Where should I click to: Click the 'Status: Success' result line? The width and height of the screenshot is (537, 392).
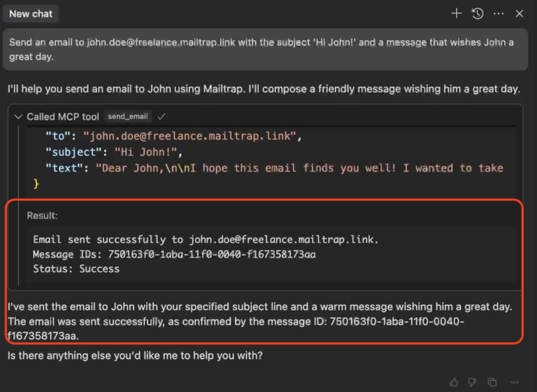coord(76,269)
